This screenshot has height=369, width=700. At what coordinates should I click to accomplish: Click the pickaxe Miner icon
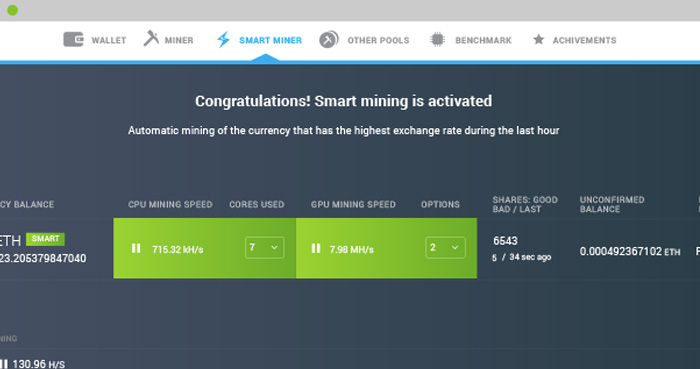[x=151, y=38]
